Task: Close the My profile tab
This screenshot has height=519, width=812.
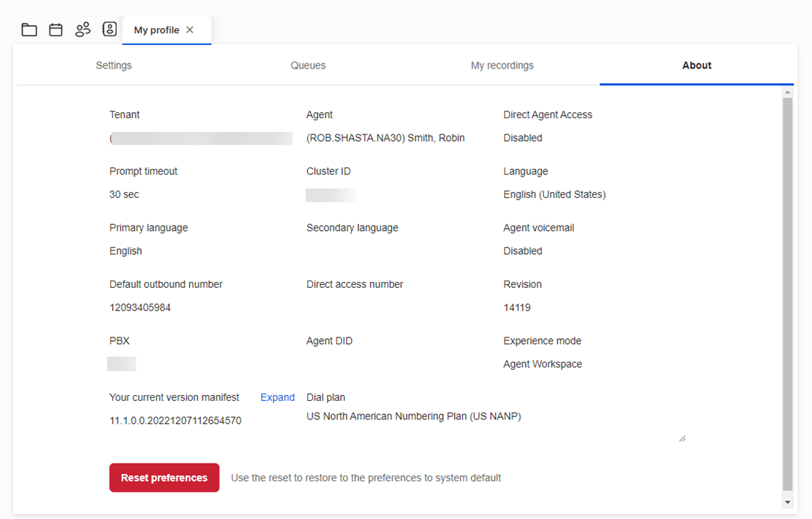Action: click(x=190, y=30)
